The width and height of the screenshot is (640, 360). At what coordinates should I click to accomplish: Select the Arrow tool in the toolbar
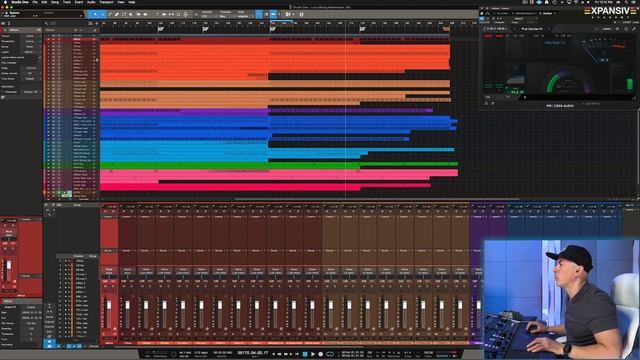[x=95, y=14]
